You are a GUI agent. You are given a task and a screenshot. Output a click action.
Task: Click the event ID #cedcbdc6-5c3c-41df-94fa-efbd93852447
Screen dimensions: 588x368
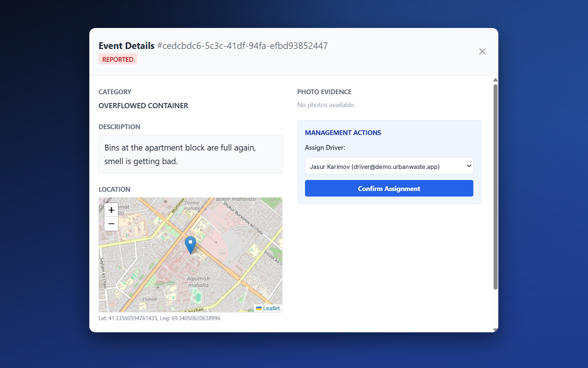point(243,46)
